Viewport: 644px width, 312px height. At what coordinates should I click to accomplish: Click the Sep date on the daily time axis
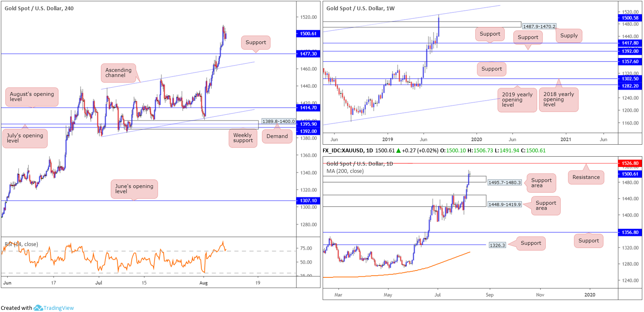(x=490, y=295)
